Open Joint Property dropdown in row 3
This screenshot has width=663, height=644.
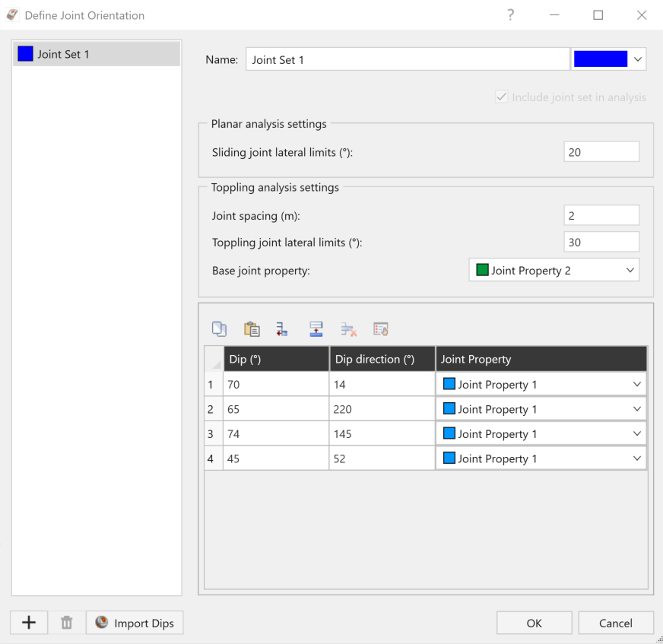(x=541, y=433)
